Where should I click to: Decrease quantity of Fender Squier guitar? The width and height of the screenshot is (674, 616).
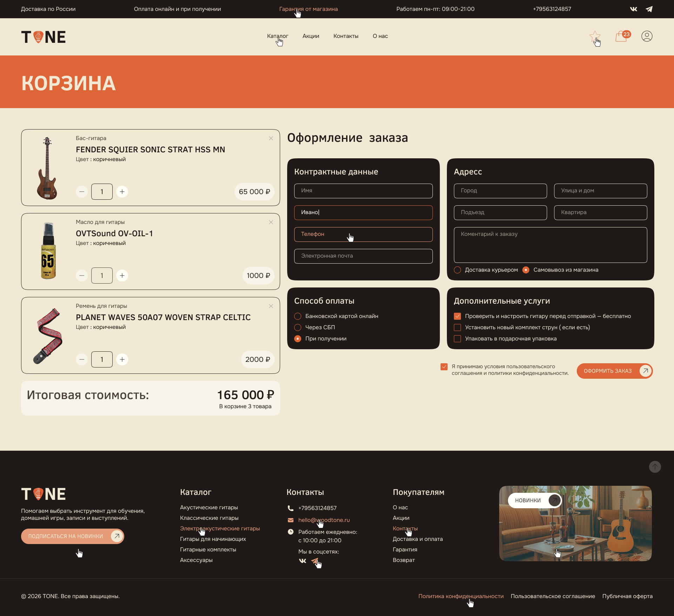pos(82,192)
